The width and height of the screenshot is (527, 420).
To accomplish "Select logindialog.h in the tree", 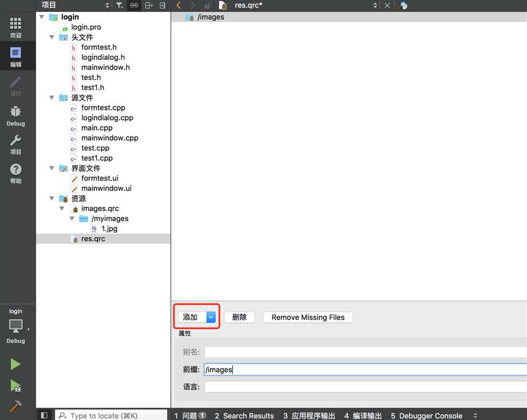I will click(x=103, y=57).
